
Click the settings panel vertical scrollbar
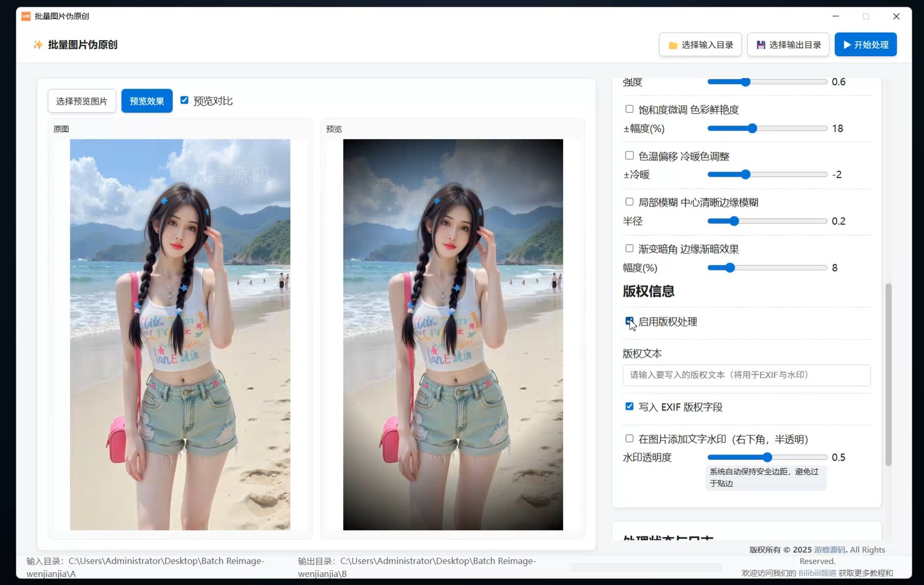click(888, 374)
